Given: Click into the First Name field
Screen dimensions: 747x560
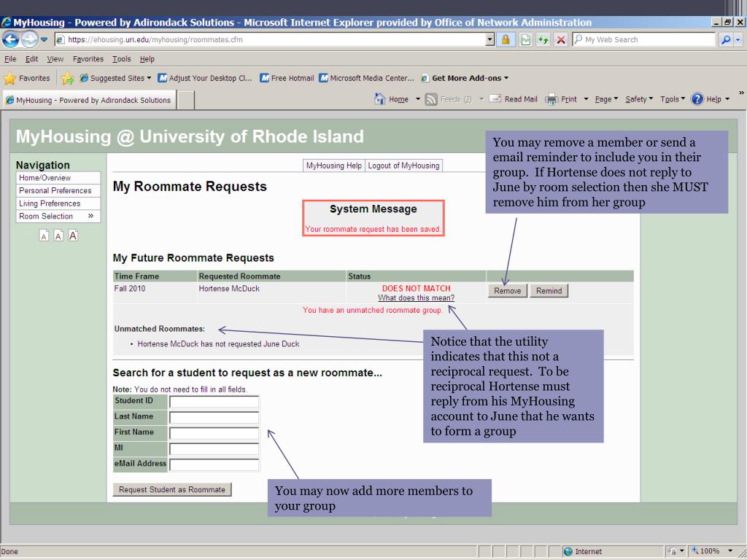Looking at the screenshot, I should click(x=214, y=433).
